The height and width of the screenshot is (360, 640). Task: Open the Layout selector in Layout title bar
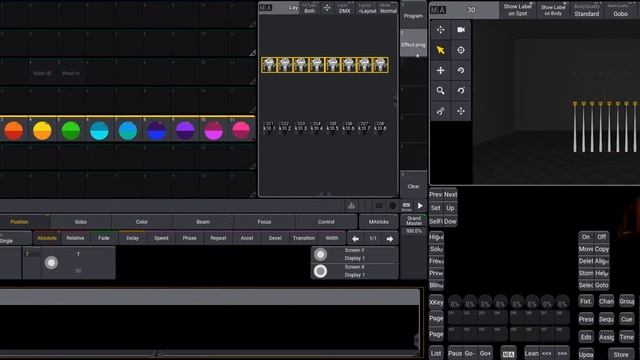[367, 8]
